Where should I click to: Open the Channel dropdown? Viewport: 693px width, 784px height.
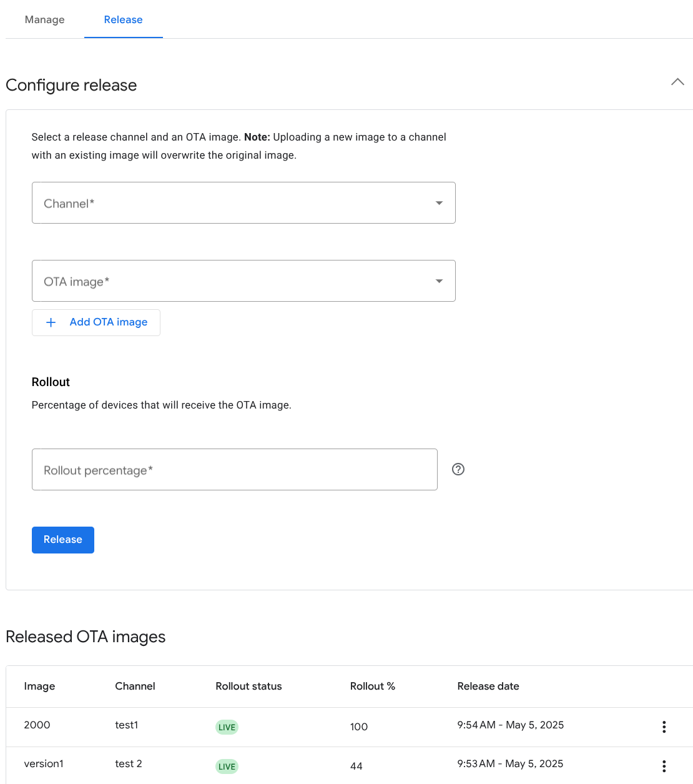243,203
